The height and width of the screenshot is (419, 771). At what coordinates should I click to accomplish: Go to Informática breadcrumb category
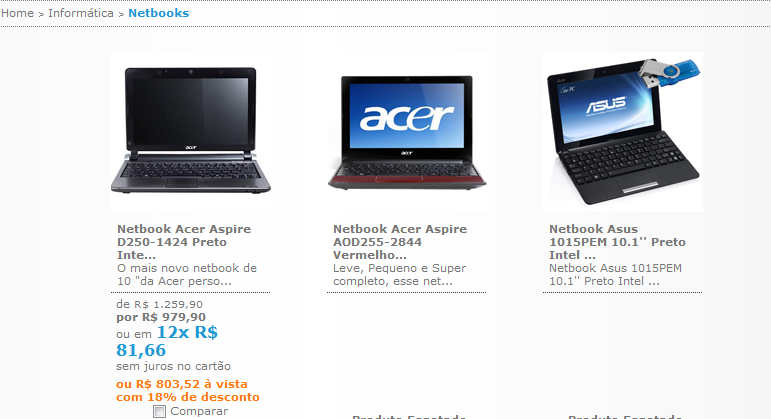(81, 13)
